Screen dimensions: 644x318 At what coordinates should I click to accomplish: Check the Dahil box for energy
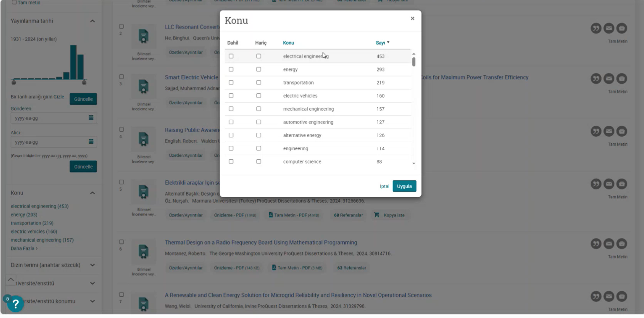pyautogui.click(x=231, y=69)
